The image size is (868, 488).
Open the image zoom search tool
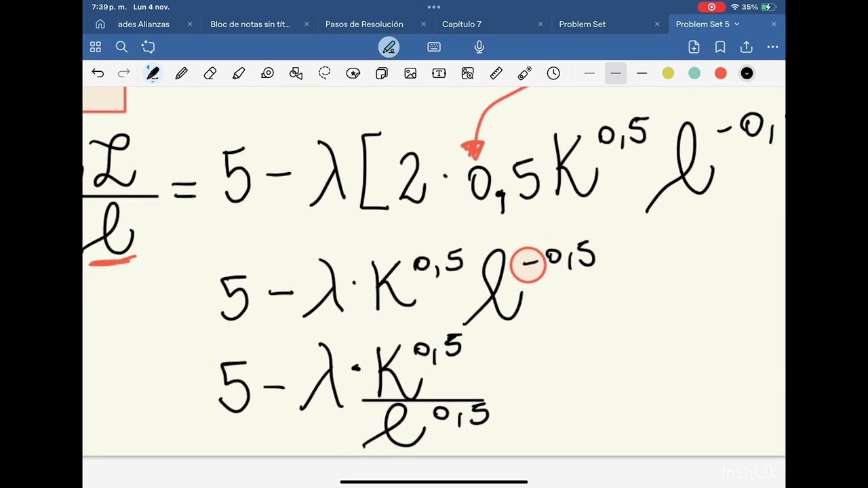(x=468, y=73)
